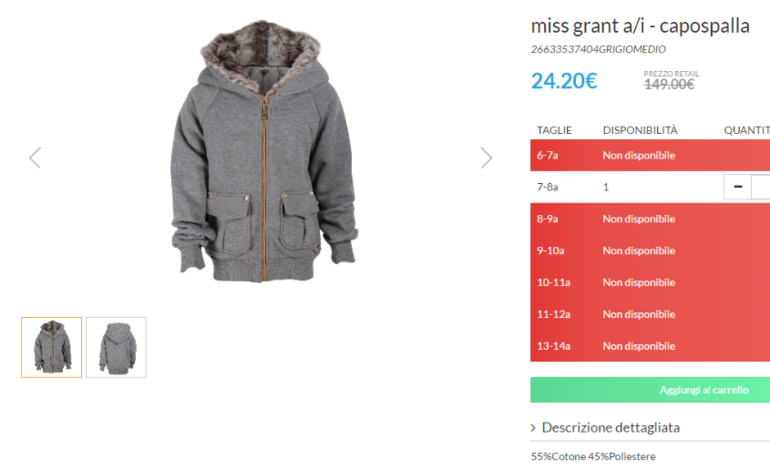Click the main grey jacket image
The height and width of the screenshot is (470, 770).
click(x=264, y=151)
